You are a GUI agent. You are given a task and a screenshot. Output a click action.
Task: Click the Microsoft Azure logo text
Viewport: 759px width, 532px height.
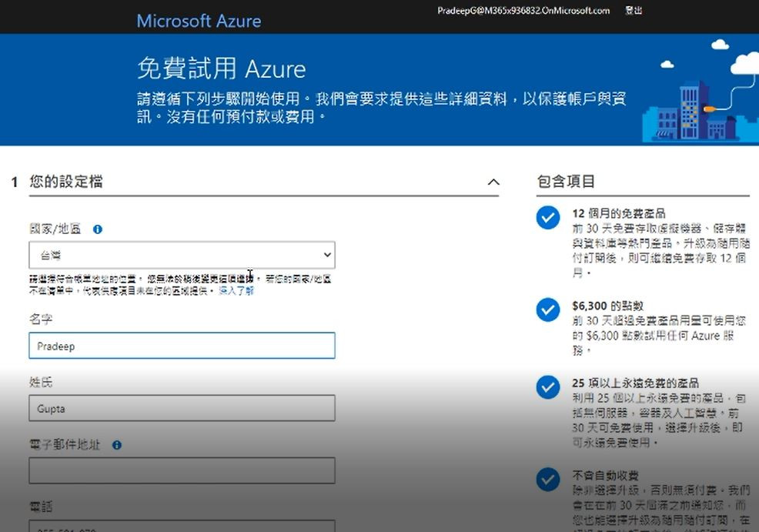[199, 21]
